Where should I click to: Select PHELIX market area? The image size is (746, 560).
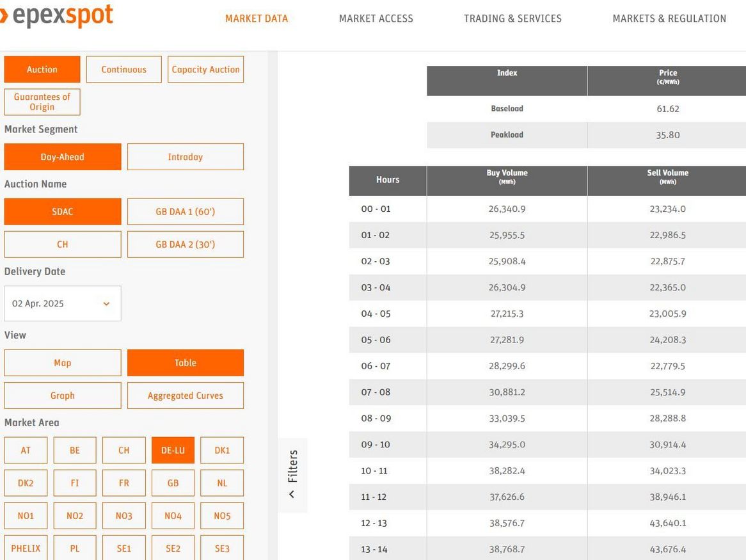(x=26, y=548)
